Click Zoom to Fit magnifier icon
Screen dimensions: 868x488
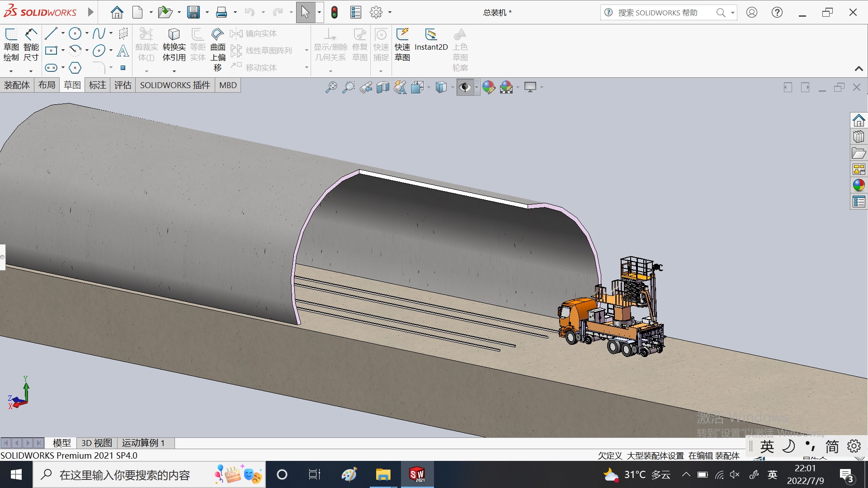coord(331,87)
